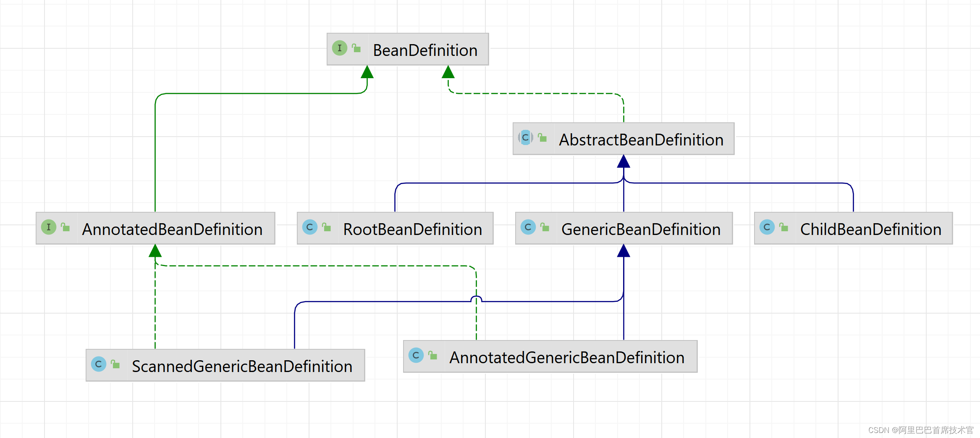Click the class icon on AnnotatedGenericBeanDefinition
The width and height of the screenshot is (980, 438).
click(416, 356)
